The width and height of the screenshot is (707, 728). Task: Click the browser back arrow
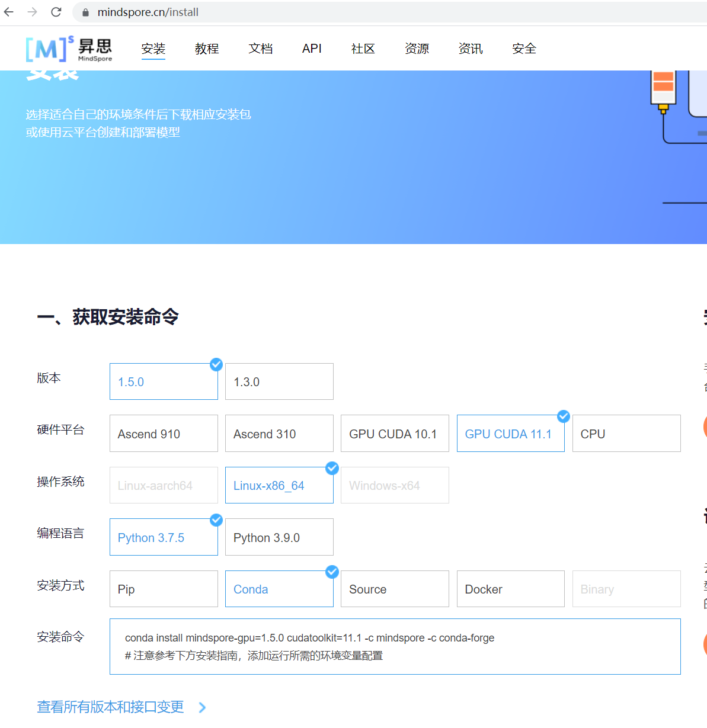(9, 12)
